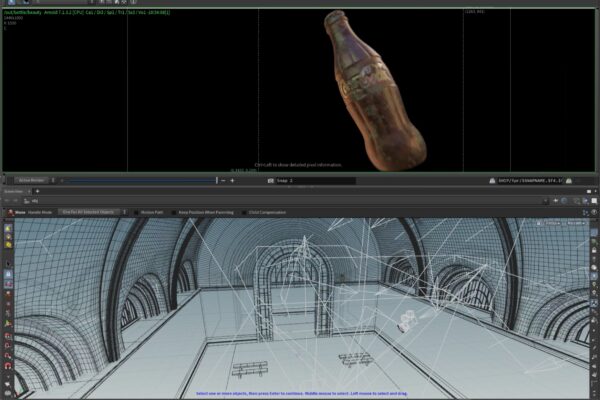Enable Keep Position When Parenting checkbox

click(x=174, y=212)
